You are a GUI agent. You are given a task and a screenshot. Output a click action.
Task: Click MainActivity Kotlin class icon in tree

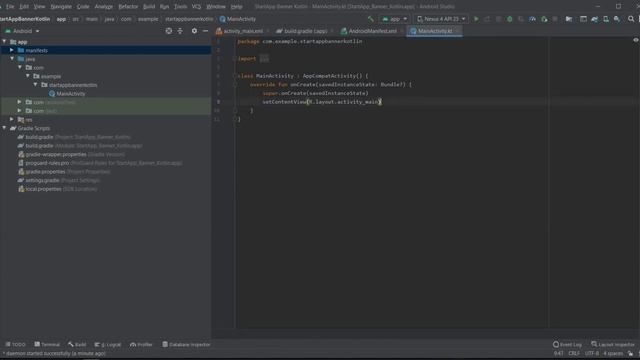(52, 93)
